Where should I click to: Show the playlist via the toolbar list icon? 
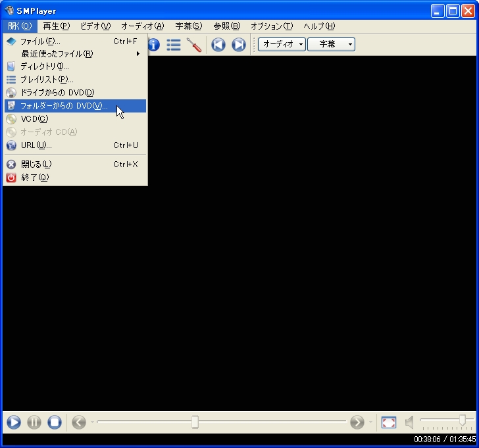[x=174, y=45]
